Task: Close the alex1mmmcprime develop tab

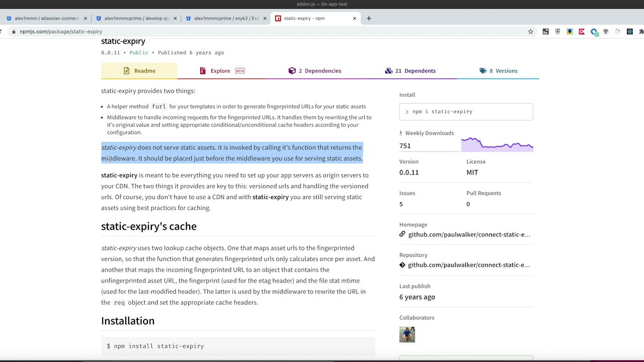Action: coord(175,19)
